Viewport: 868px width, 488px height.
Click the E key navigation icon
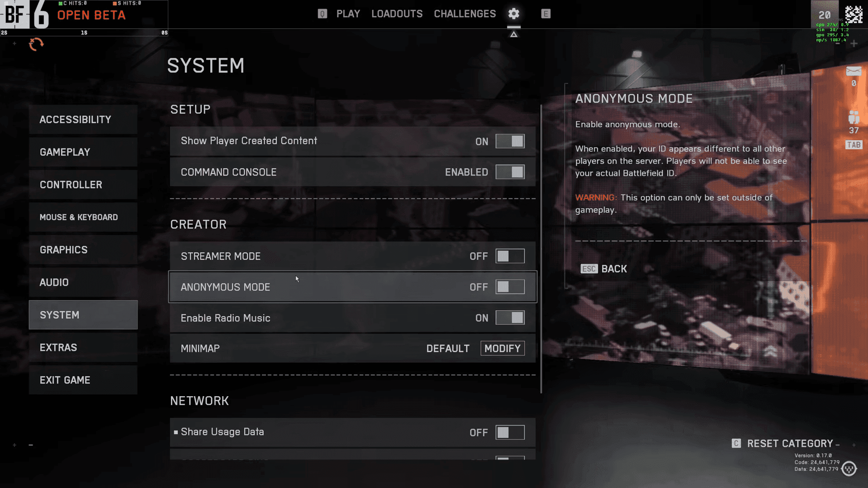pyautogui.click(x=545, y=14)
